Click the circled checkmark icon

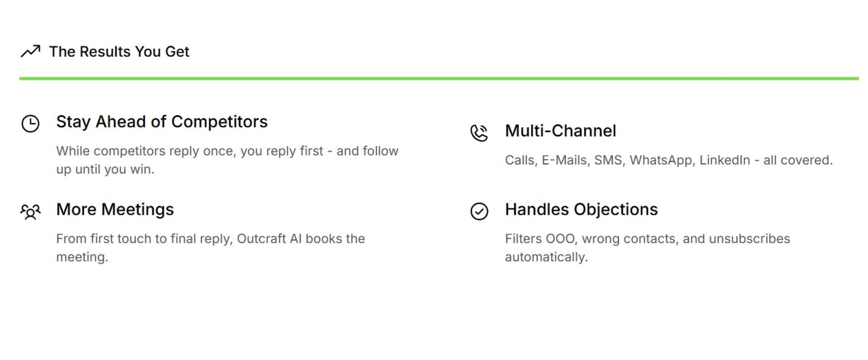click(479, 211)
